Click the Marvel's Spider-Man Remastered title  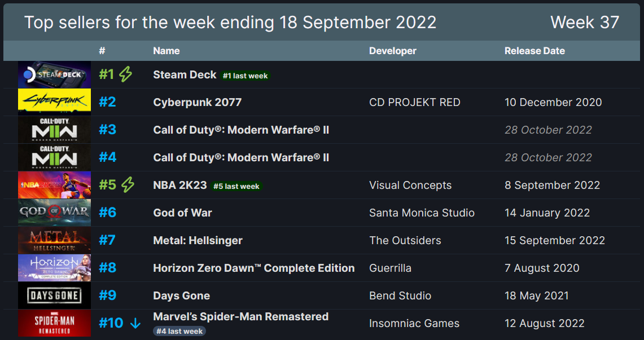coord(240,317)
